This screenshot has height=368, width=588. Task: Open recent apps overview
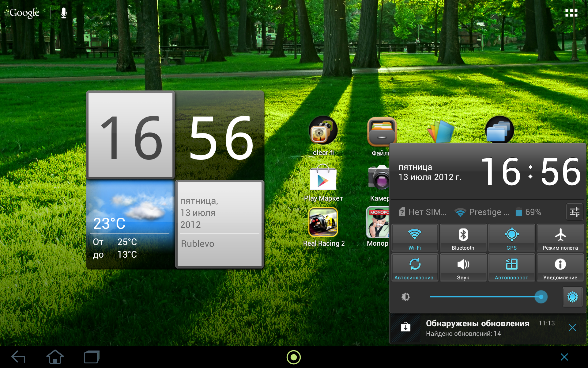pos(91,357)
